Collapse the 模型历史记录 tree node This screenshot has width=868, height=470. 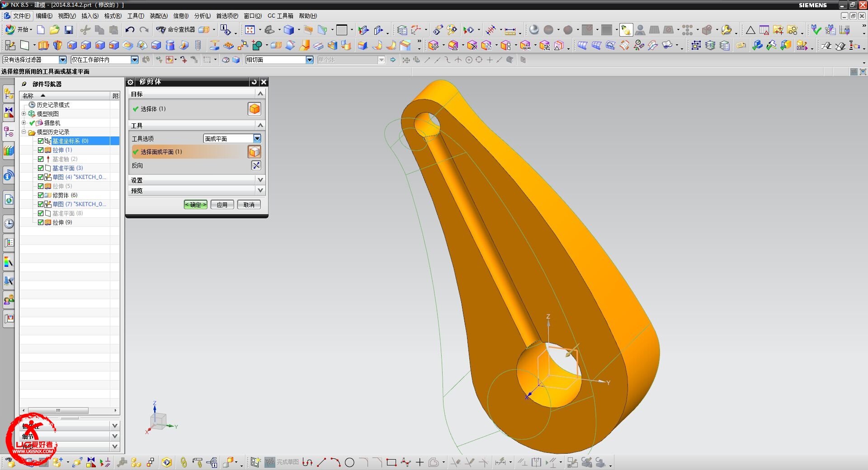point(24,132)
